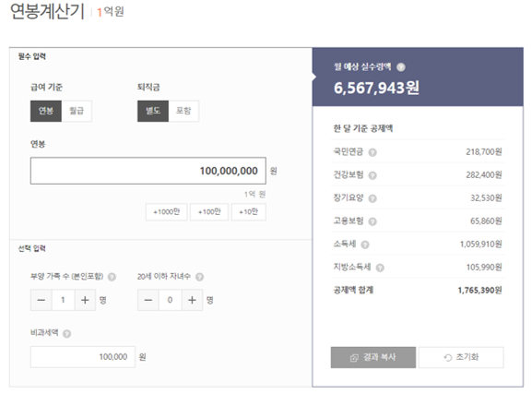Show help for 지방소득세 deduction
Screen dimensions: 532x394
(x=380, y=268)
